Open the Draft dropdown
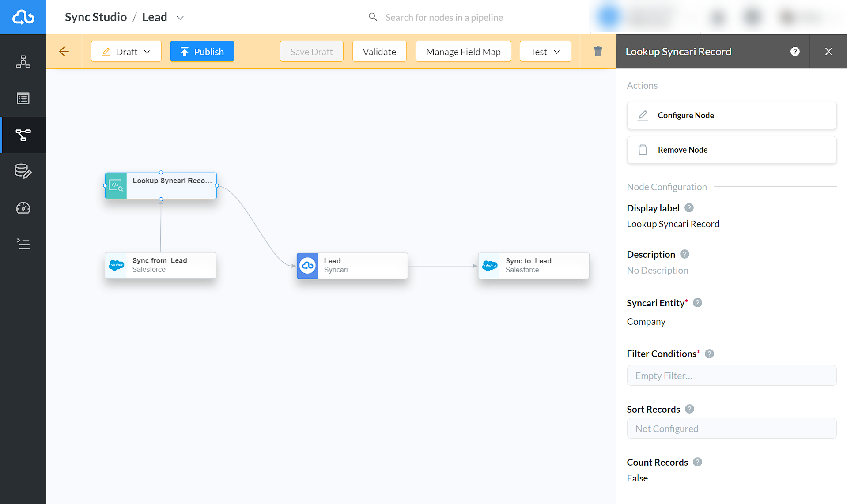847x504 pixels. (126, 52)
